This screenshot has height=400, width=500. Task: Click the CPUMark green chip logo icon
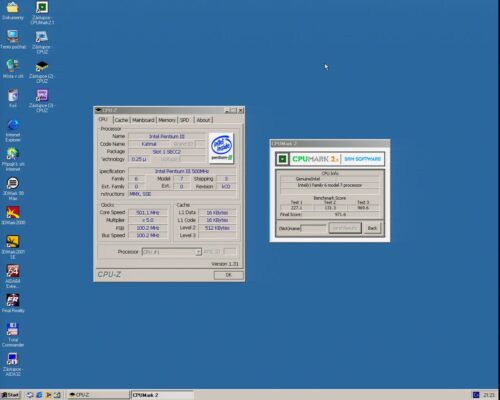282,159
